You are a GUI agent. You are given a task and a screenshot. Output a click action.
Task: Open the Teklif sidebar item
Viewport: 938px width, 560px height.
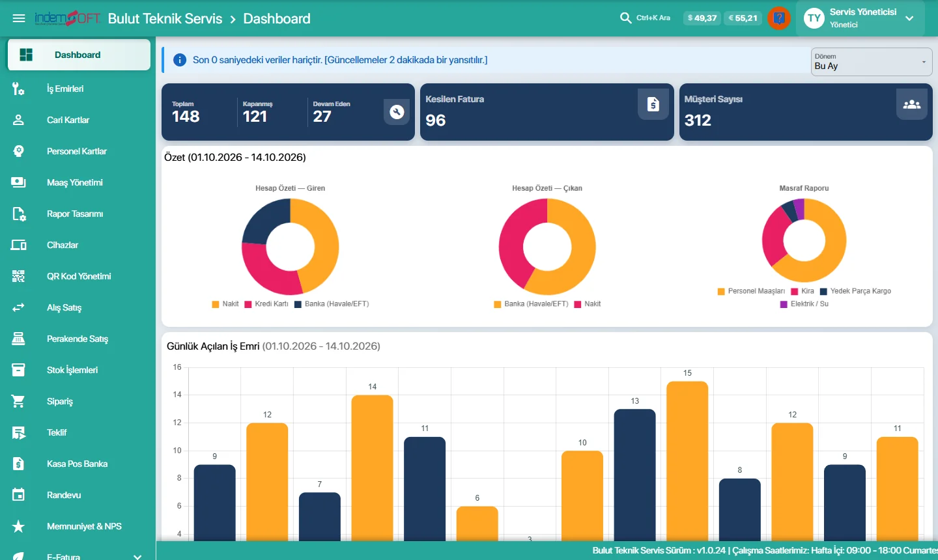click(x=78, y=432)
